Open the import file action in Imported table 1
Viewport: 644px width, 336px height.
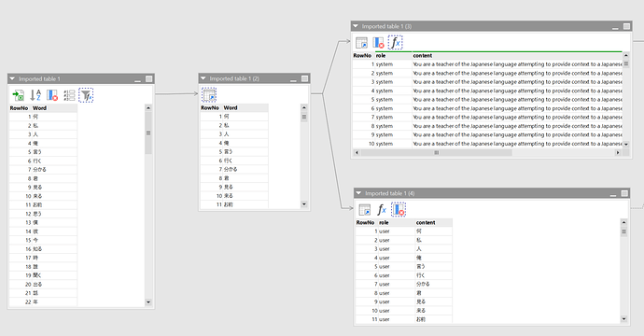[18, 95]
